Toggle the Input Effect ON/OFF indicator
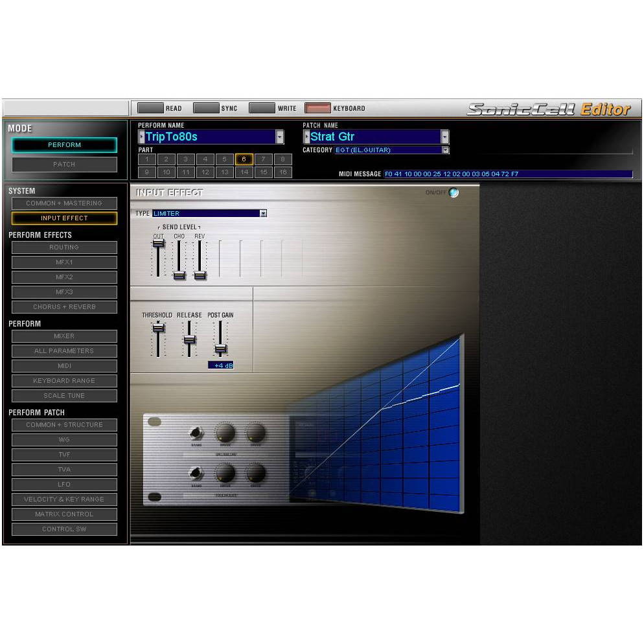 (x=454, y=192)
